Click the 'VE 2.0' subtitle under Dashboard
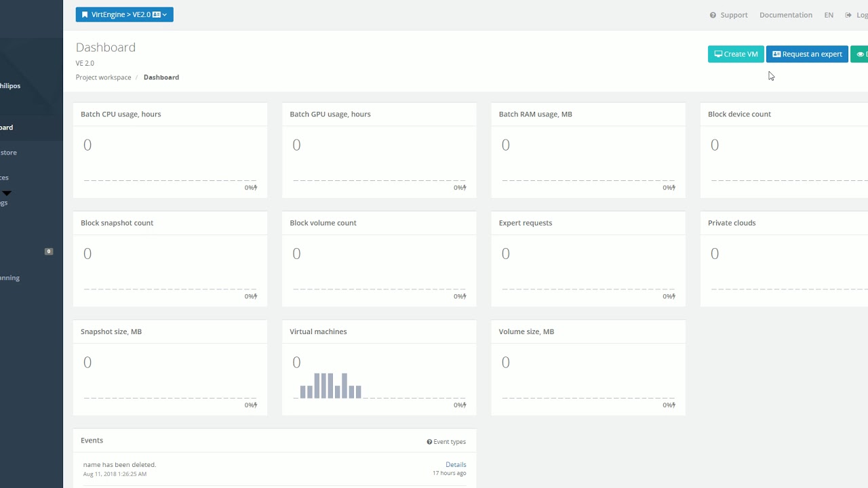Screen dimensions: 868x488 (85, 63)
